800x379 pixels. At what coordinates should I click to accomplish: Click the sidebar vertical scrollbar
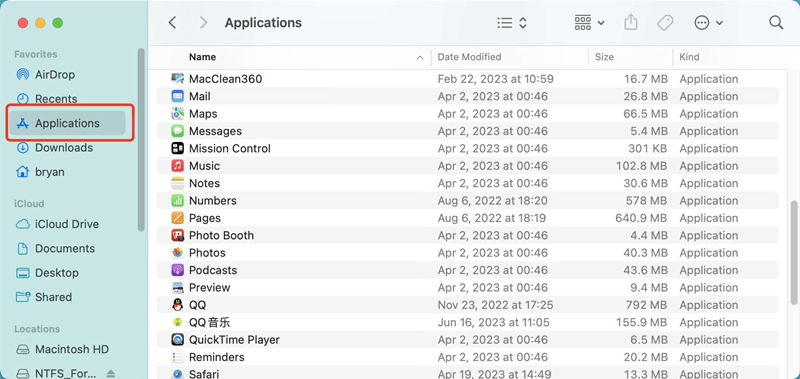(141, 139)
